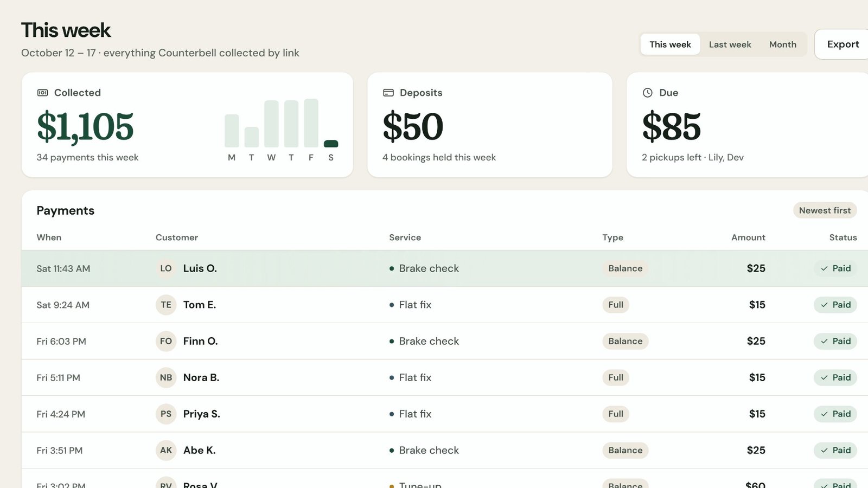
Task: Switch to the Last week tab
Action: [730, 44]
